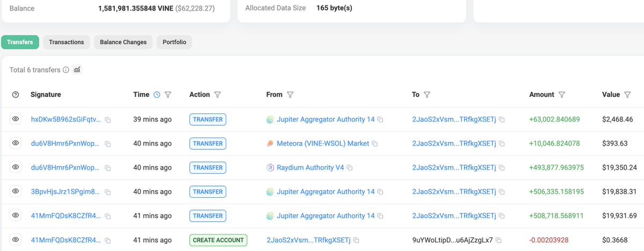Click TRANSFER badge in Meteora Market row
Viewport: 644px width, 251px height.
pos(208,144)
